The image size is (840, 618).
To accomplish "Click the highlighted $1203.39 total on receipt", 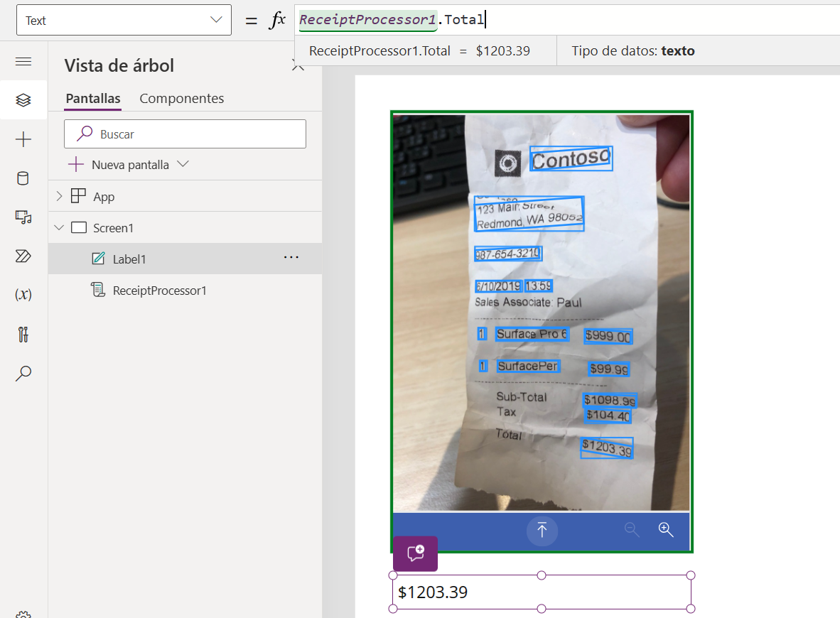I will click(x=607, y=448).
